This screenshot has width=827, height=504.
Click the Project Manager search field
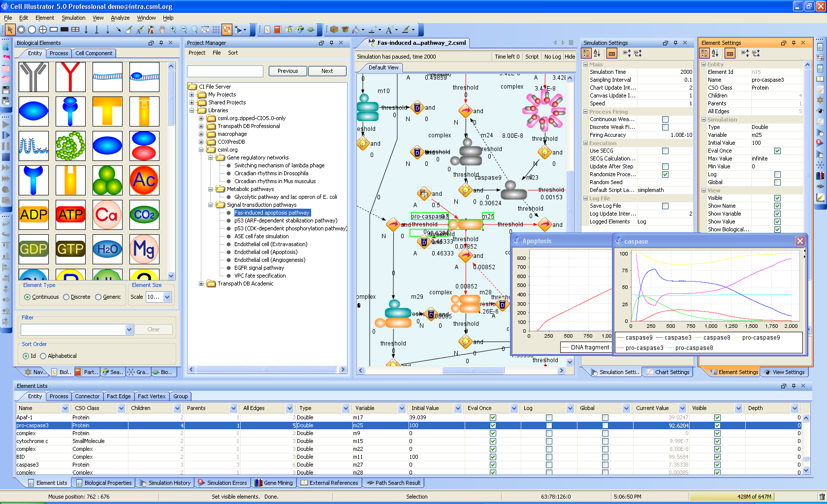pos(225,71)
